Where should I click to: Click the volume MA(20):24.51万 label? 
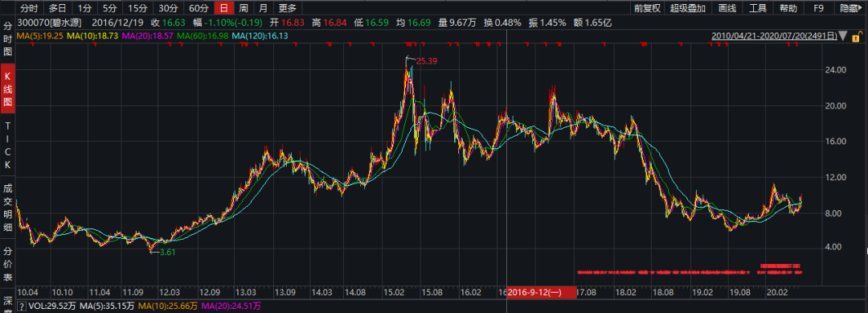tap(231, 306)
